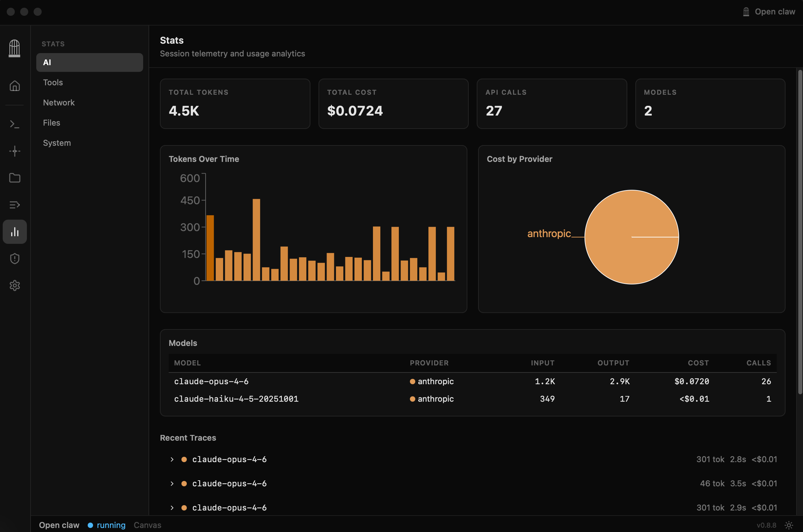The height and width of the screenshot is (532, 803).
Task: Open the folder icon in sidebar
Action: 14,178
